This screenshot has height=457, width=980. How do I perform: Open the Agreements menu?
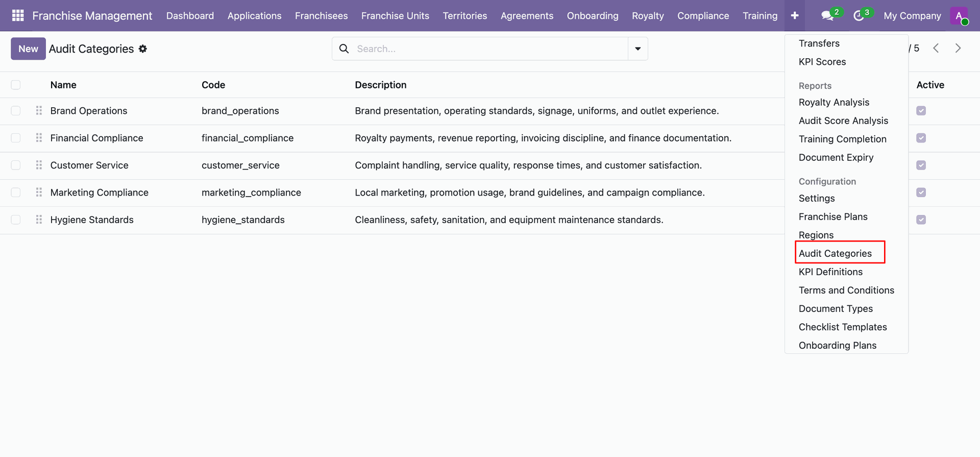pyautogui.click(x=527, y=16)
